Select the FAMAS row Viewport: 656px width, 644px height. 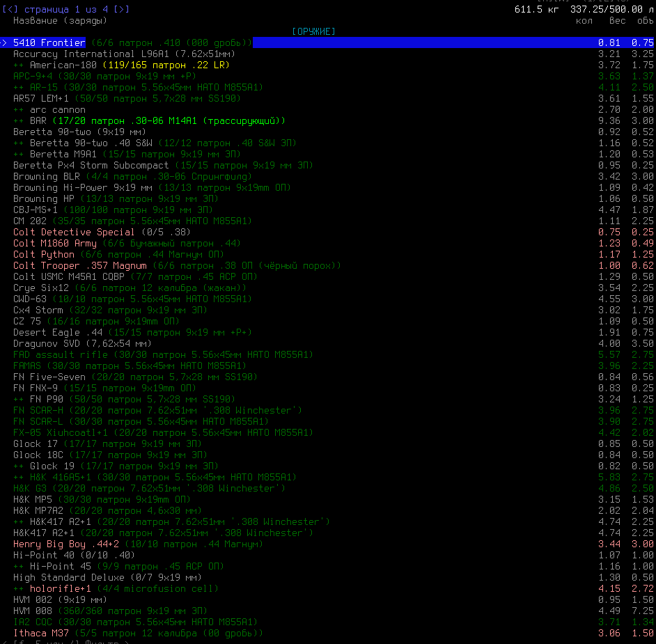click(x=328, y=366)
